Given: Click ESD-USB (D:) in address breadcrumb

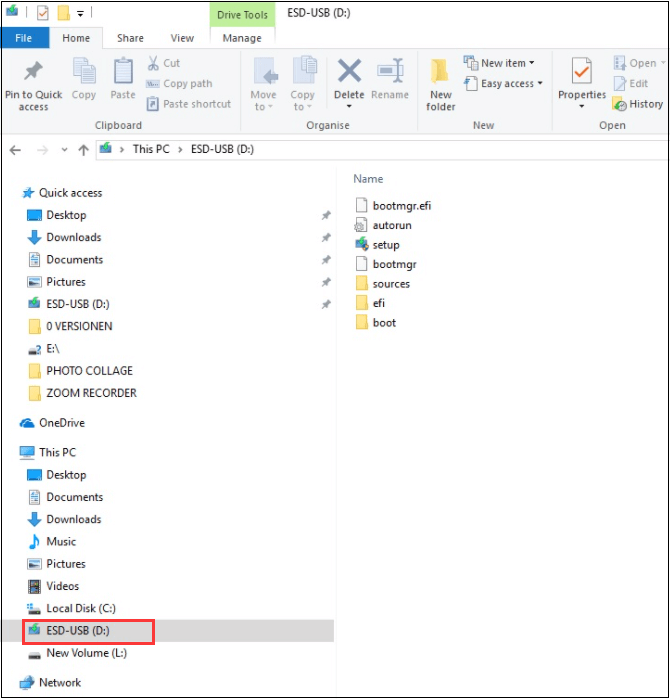Looking at the screenshot, I should point(222,149).
